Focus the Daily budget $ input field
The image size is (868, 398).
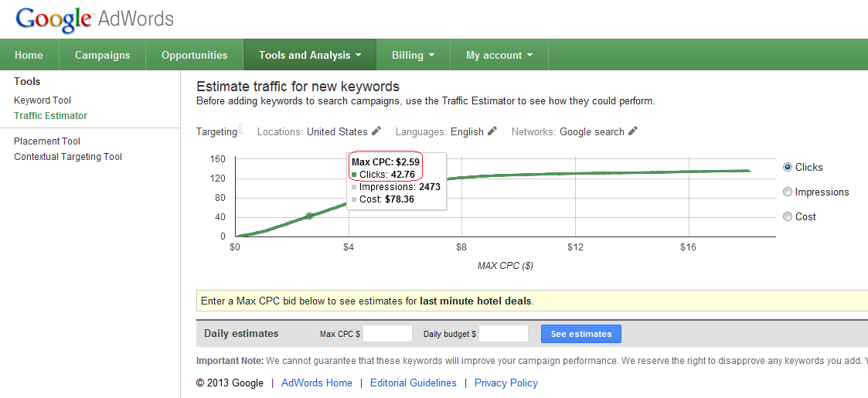tap(503, 334)
